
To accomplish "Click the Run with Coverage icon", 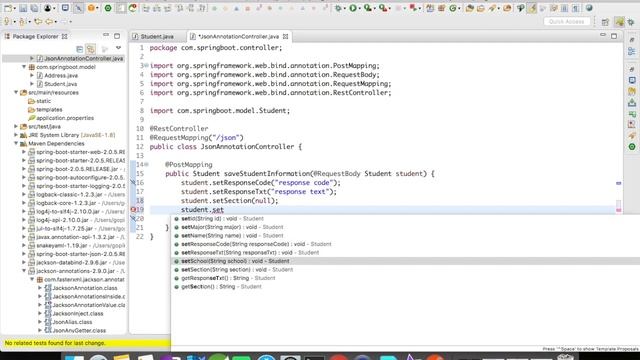I will pos(367,8).
